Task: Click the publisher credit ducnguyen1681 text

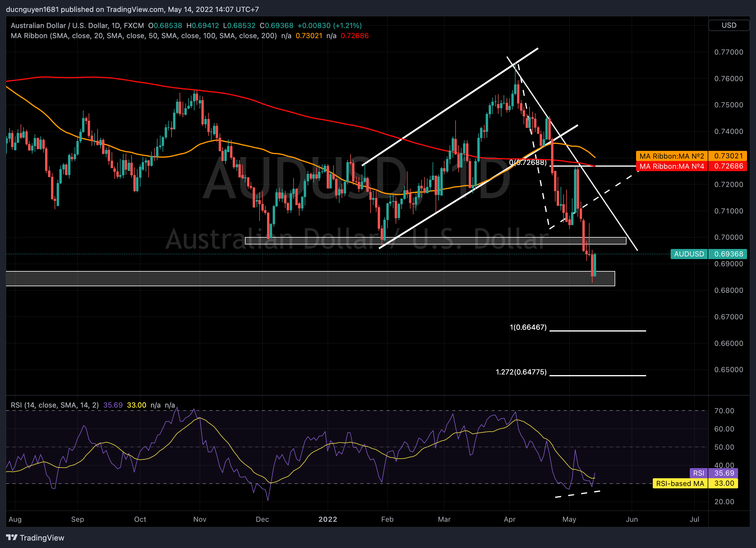Action: pos(32,9)
